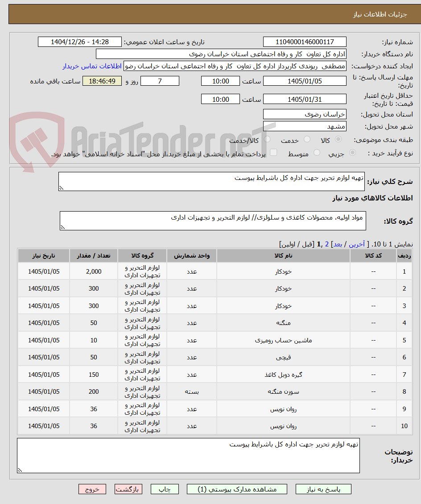Viewport: 421px width, 504px height.
Task: Click the جزئیات اطلاعات نیاز page header
Action: pos(380,14)
